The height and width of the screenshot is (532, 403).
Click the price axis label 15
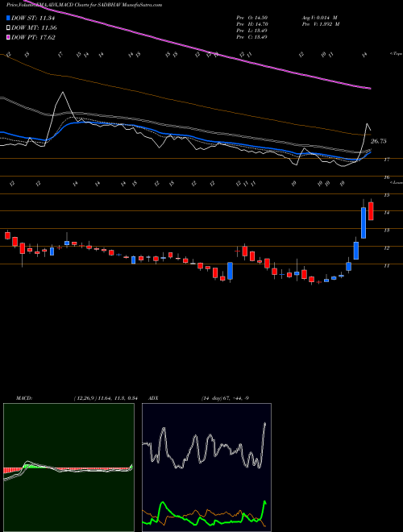386,195
